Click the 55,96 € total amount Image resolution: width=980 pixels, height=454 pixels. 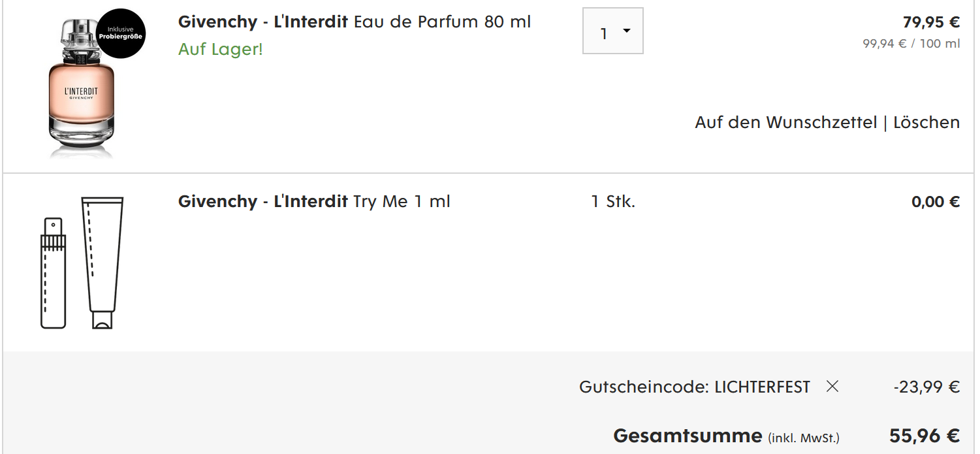coord(924,436)
